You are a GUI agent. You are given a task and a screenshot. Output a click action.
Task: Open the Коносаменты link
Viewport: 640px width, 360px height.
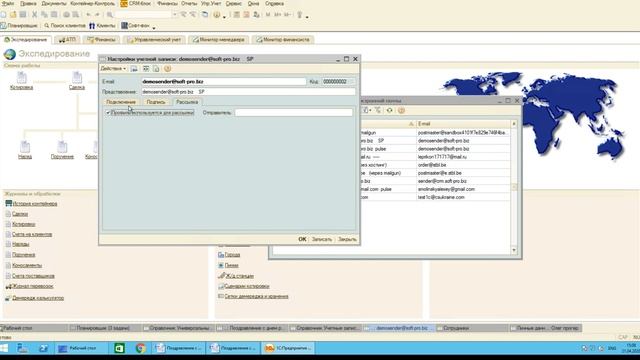24,265
